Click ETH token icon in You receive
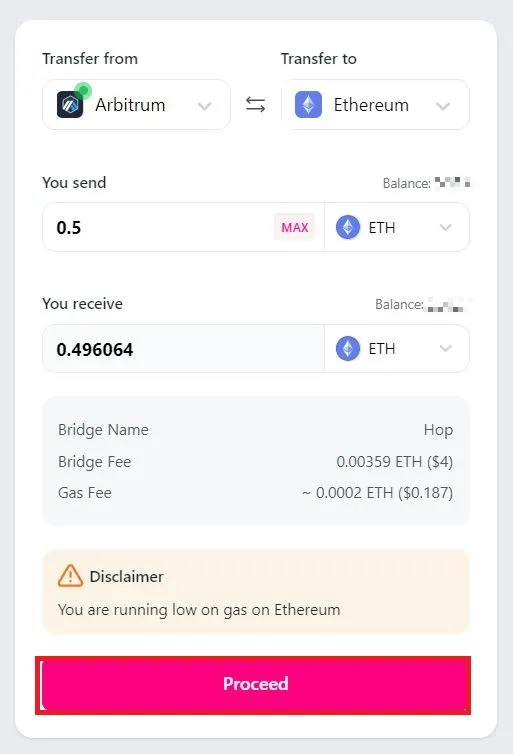 [x=348, y=348]
